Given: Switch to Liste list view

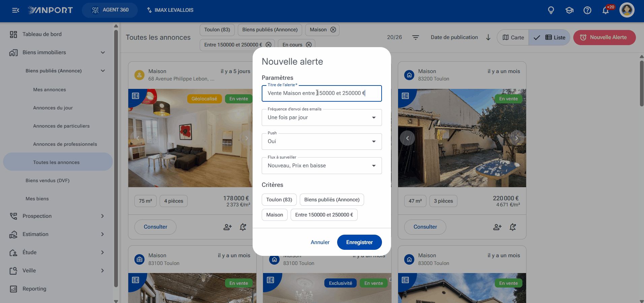Looking at the screenshot, I should pos(549,37).
